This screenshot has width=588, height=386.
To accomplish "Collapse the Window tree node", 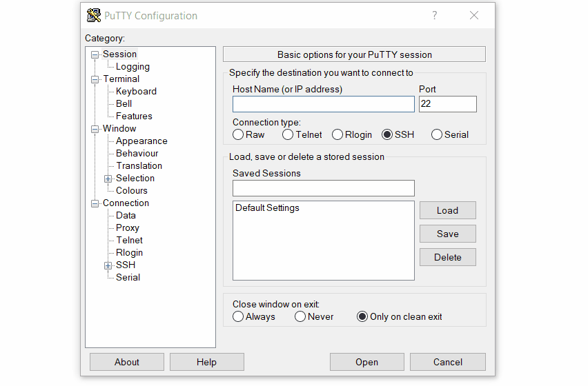I will 95,129.
